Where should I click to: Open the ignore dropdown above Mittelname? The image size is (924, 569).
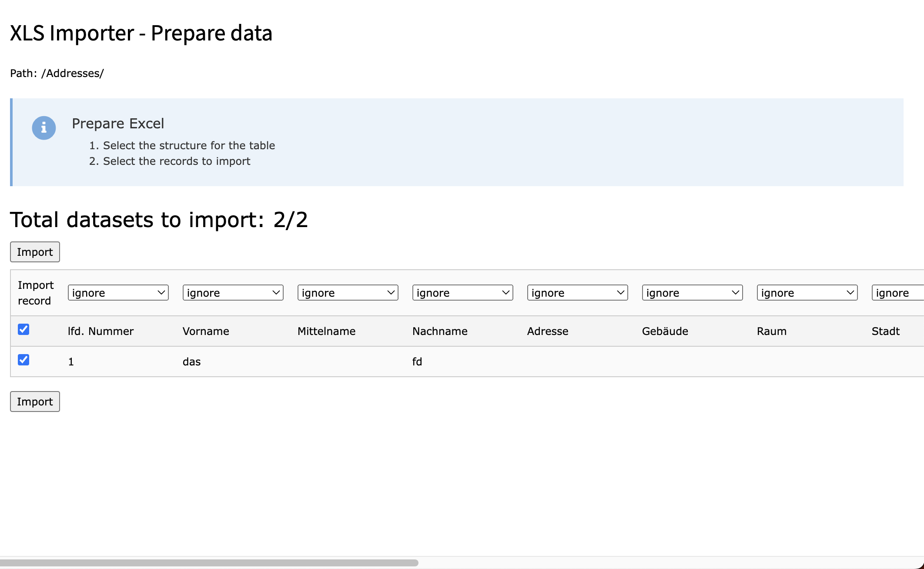(348, 293)
